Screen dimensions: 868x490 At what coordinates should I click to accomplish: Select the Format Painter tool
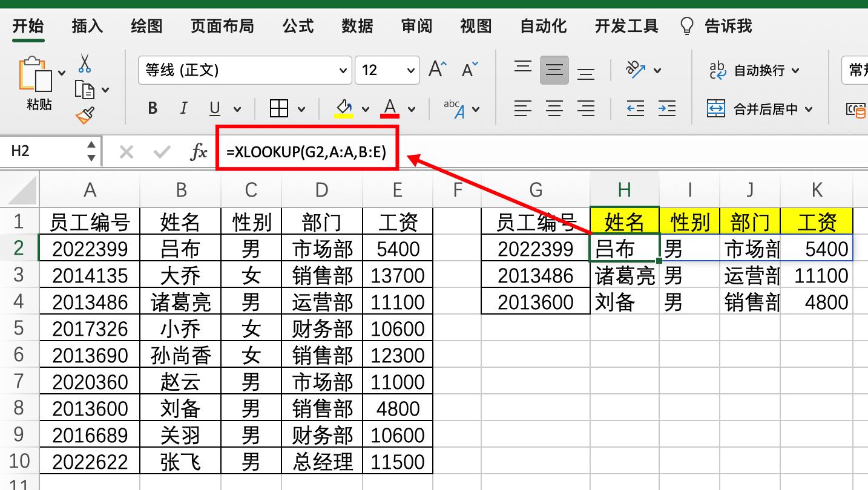tap(85, 114)
